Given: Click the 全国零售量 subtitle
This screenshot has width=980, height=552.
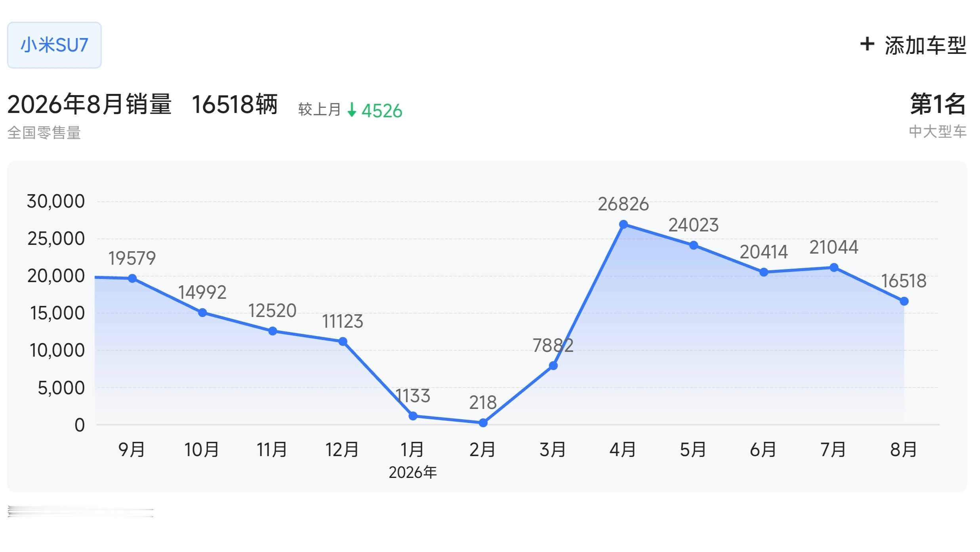Looking at the screenshot, I should click(x=44, y=133).
